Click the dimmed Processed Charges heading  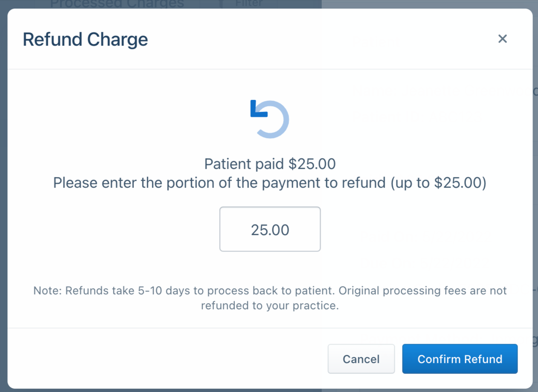coord(117,3)
